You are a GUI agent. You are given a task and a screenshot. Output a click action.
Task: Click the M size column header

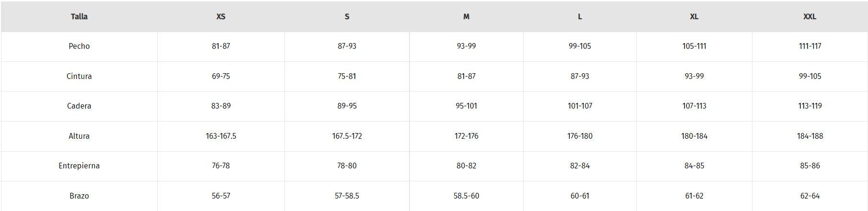466,16
